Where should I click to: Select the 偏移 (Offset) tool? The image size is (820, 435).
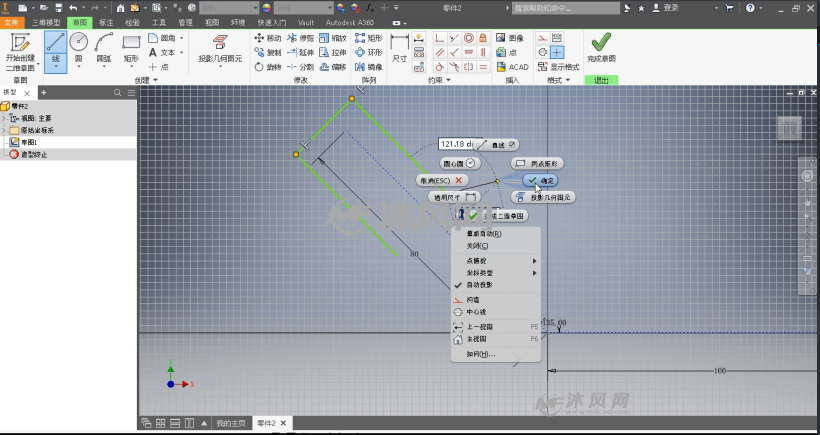(333, 67)
